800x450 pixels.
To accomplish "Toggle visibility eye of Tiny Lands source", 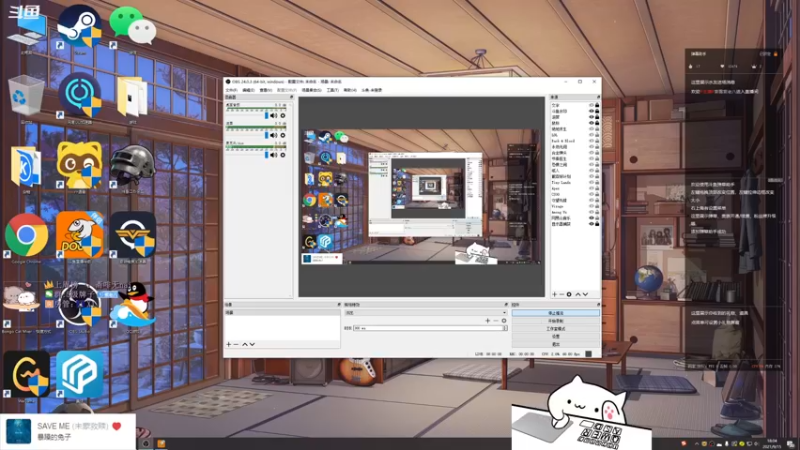I will (591, 182).
